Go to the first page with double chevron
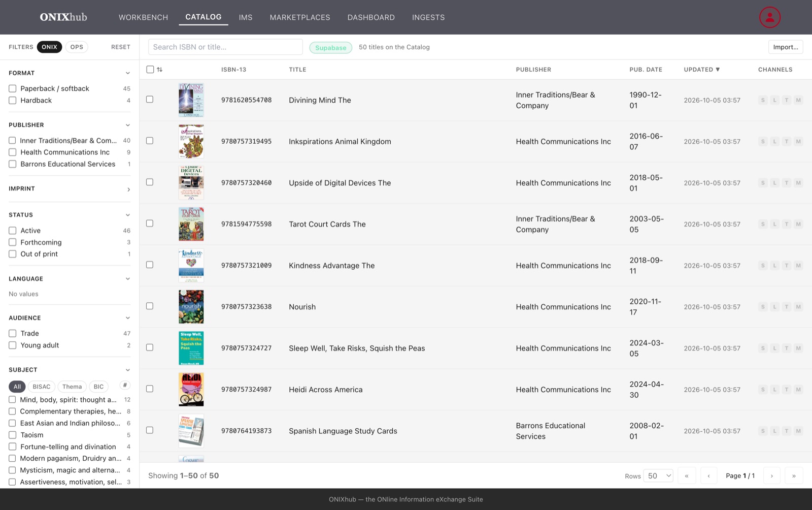Image resolution: width=812 pixels, height=510 pixels. (x=687, y=476)
